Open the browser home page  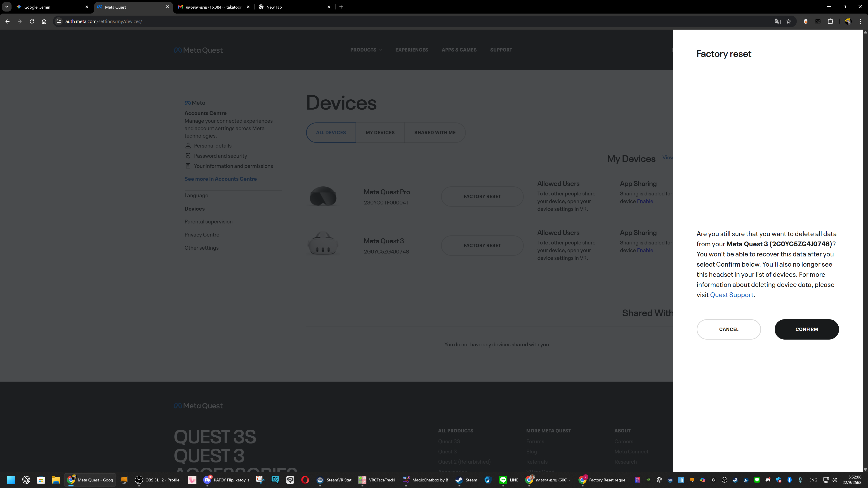(x=44, y=21)
